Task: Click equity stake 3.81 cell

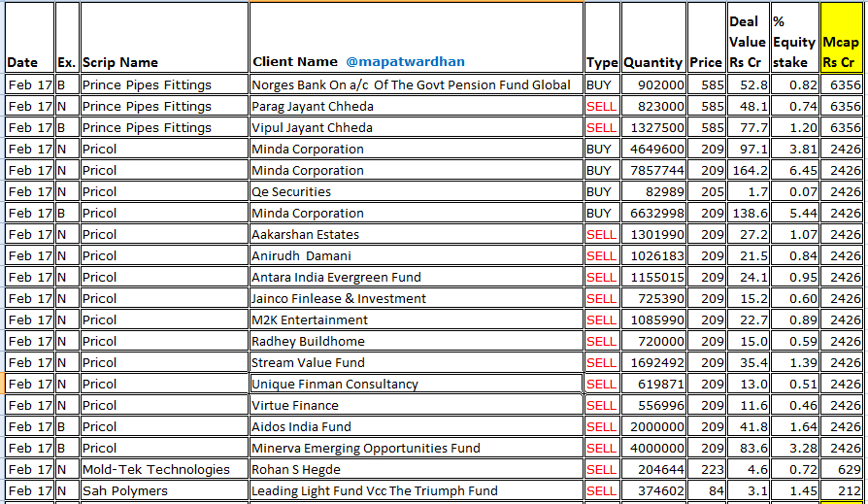Action: tap(794, 149)
